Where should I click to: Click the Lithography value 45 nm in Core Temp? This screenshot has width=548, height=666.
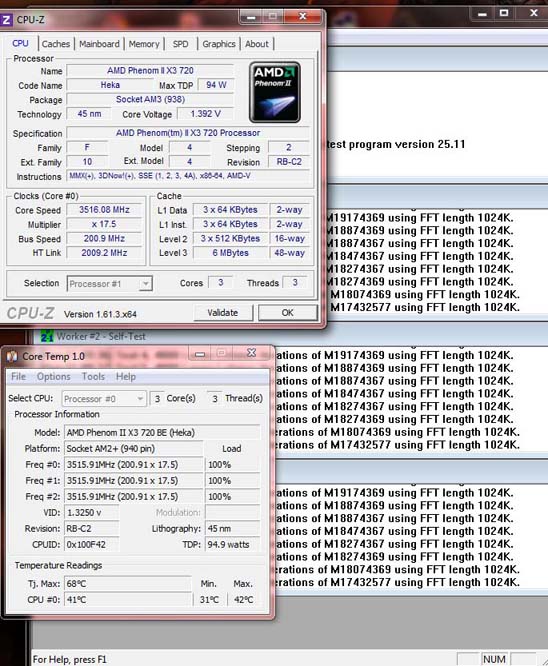[232, 529]
